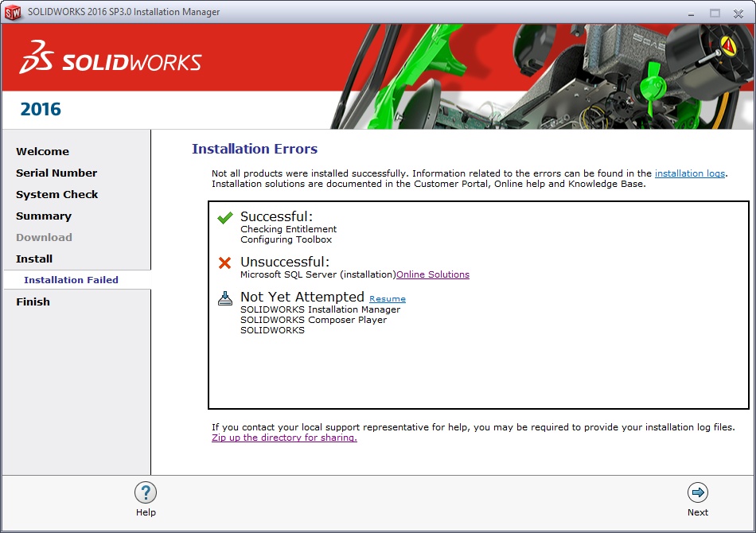
Task: Click the red Unsuccessful X icon
Action: (x=224, y=263)
